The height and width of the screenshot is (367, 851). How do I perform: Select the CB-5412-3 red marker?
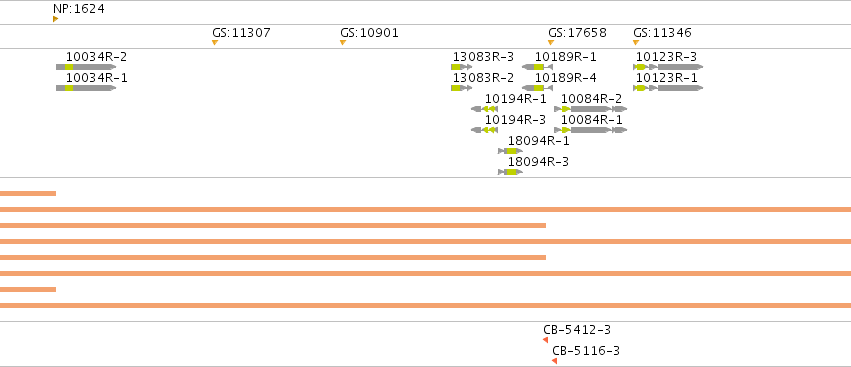tap(545, 340)
